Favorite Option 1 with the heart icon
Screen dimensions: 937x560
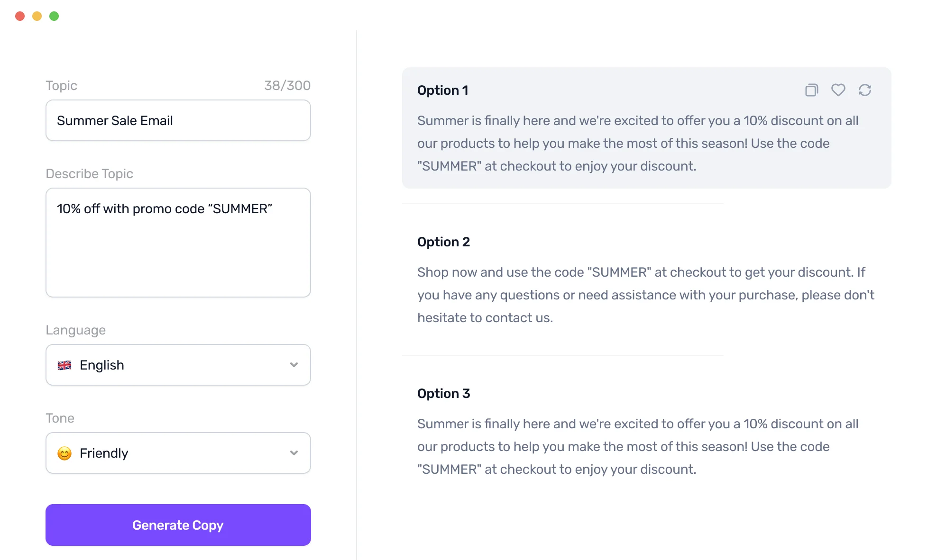838,90
